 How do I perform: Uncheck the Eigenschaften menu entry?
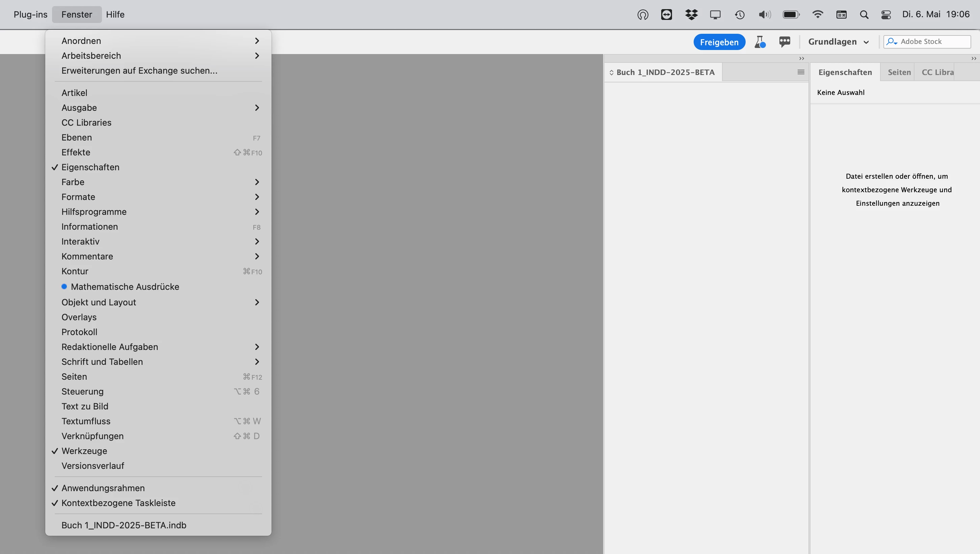click(x=91, y=168)
